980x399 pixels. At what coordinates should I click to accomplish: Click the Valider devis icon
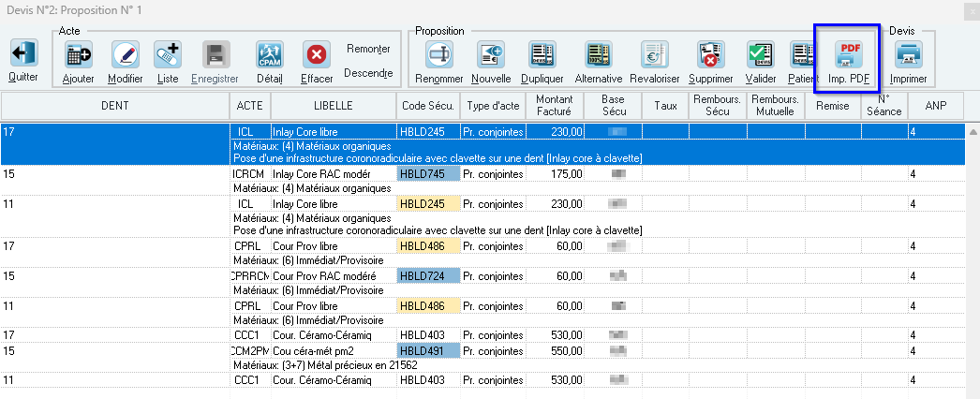click(762, 55)
